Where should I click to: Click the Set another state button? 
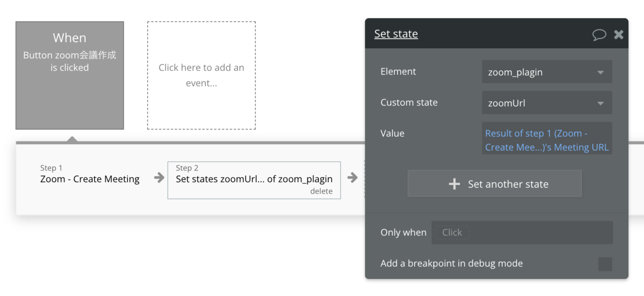(x=494, y=184)
